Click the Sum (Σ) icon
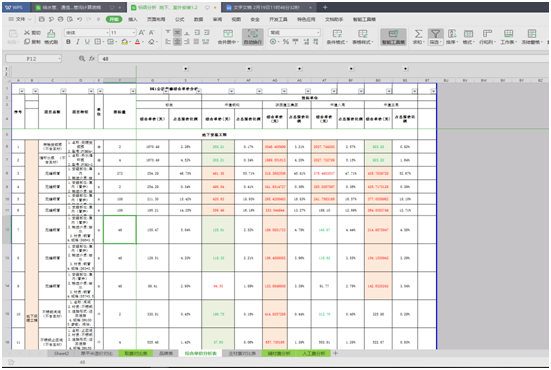Viewport: 551px width, 370px height. (x=418, y=36)
